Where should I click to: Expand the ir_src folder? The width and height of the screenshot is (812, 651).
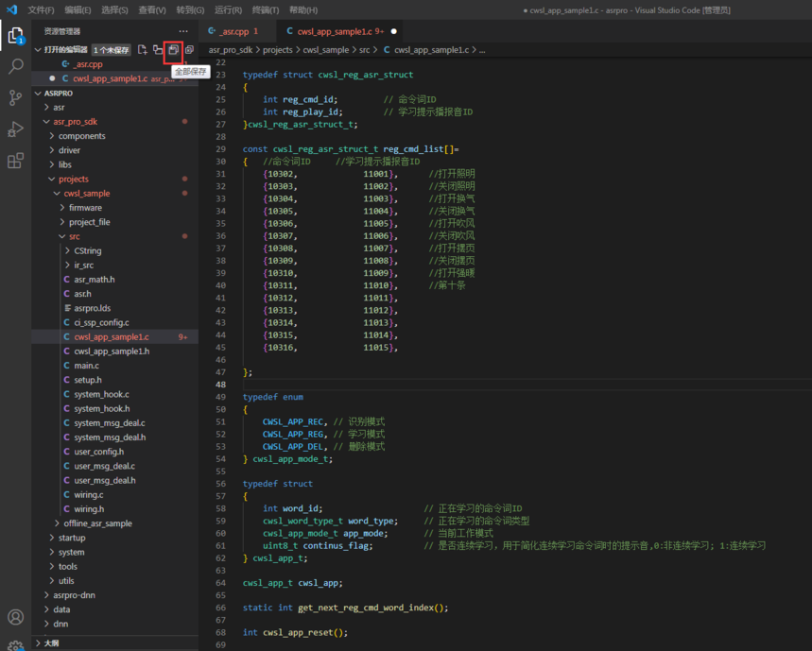(x=68, y=265)
